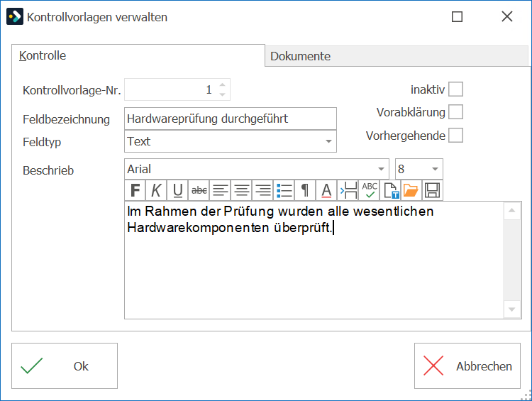Toggle the Vorhergehende checkbox
Image resolution: width=532 pixels, height=401 pixels.
(455, 135)
